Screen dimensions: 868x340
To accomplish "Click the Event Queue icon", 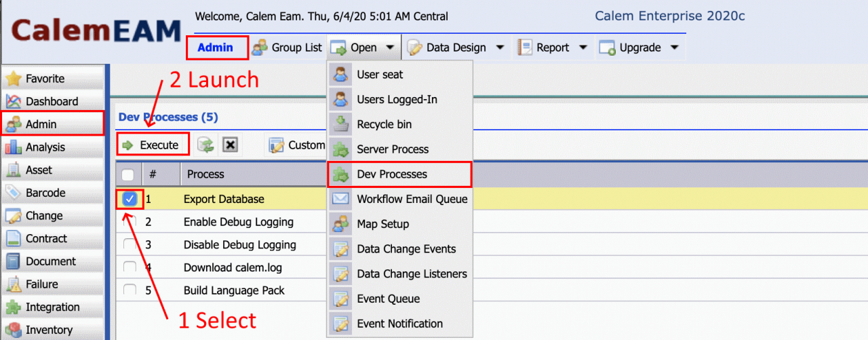I will tap(340, 299).
